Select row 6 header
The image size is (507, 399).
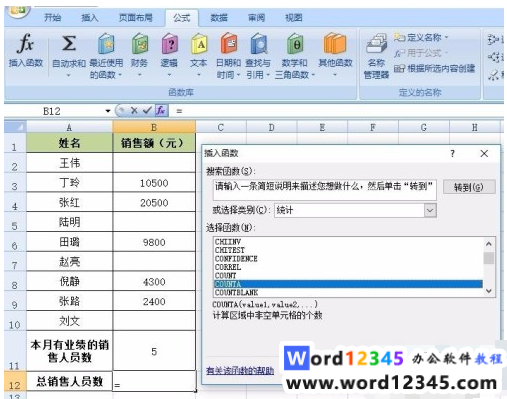coord(15,242)
